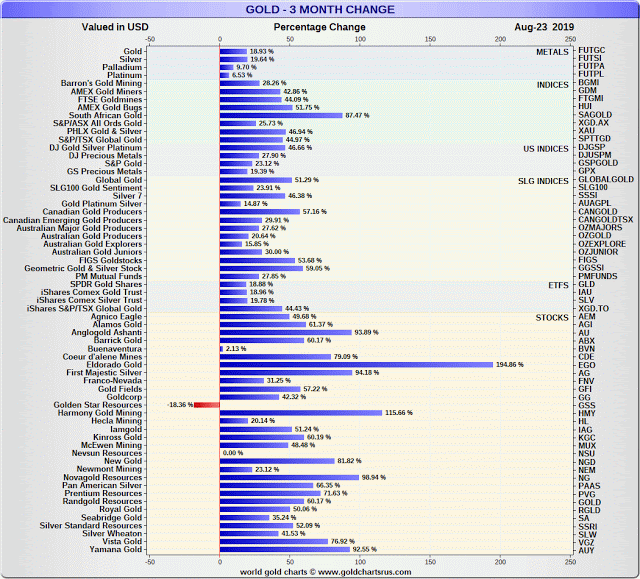Image resolution: width=640 pixels, height=579 pixels.
Task: Click the 'CANGOLDTSX' ticker symbol
Action: pyautogui.click(x=606, y=220)
